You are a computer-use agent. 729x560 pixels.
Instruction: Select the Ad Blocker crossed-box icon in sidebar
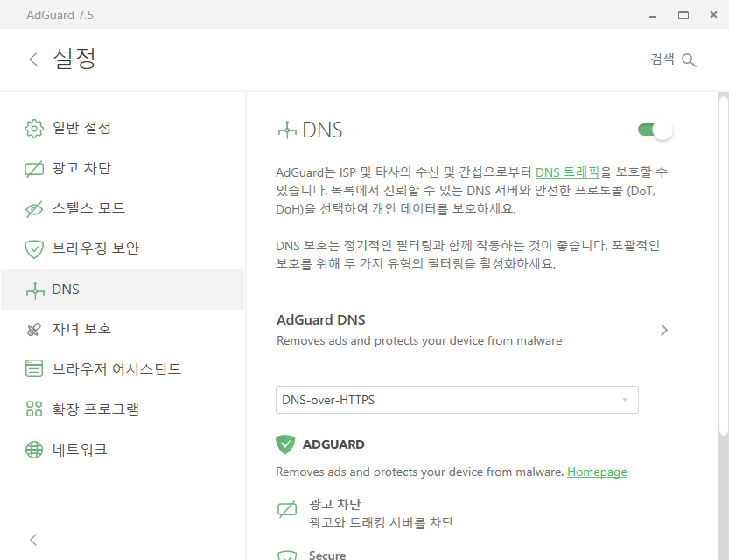coord(34,168)
